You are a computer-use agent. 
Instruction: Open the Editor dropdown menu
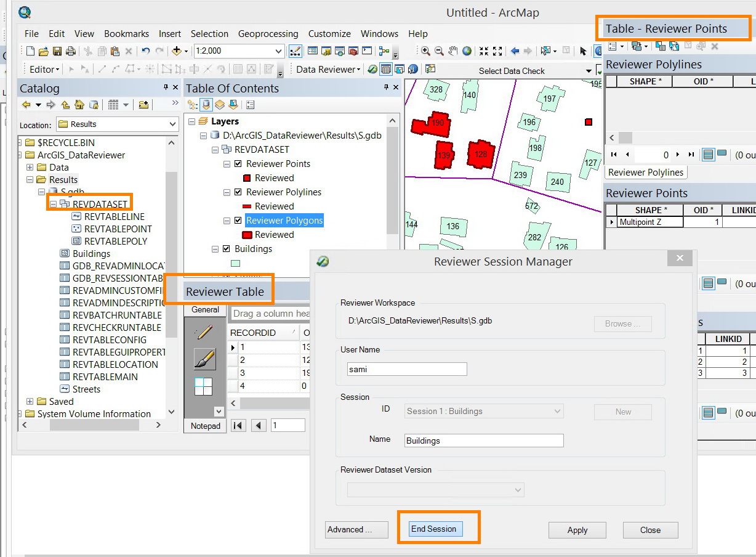click(x=44, y=70)
